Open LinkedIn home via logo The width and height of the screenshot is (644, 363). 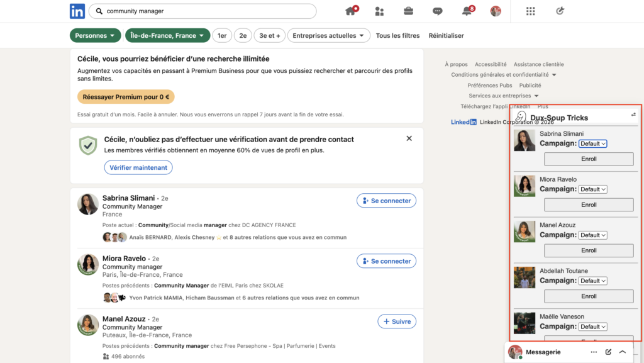77,11
